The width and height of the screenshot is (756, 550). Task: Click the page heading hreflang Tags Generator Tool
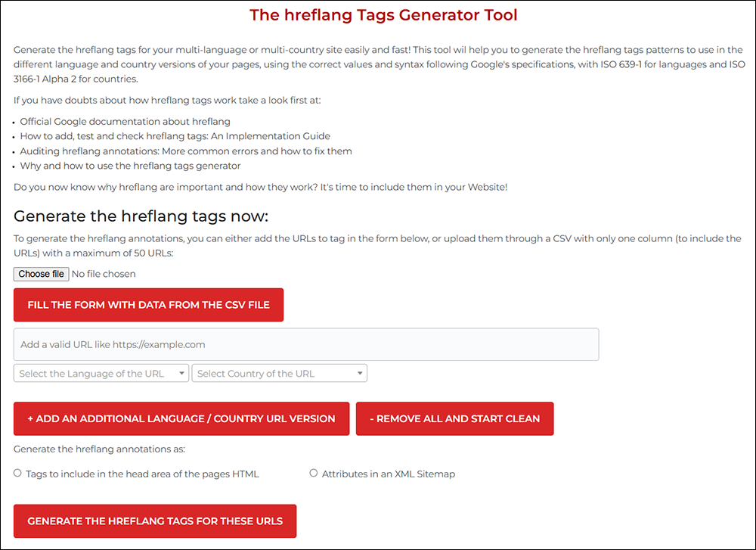tap(383, 14)
